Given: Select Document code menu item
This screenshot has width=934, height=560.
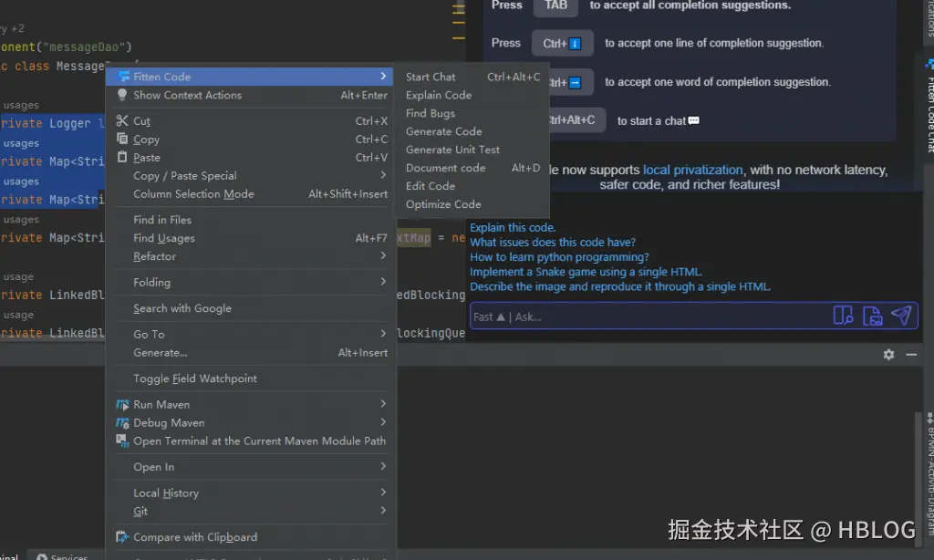Looking at the screenshot, I should pos(472,168).
